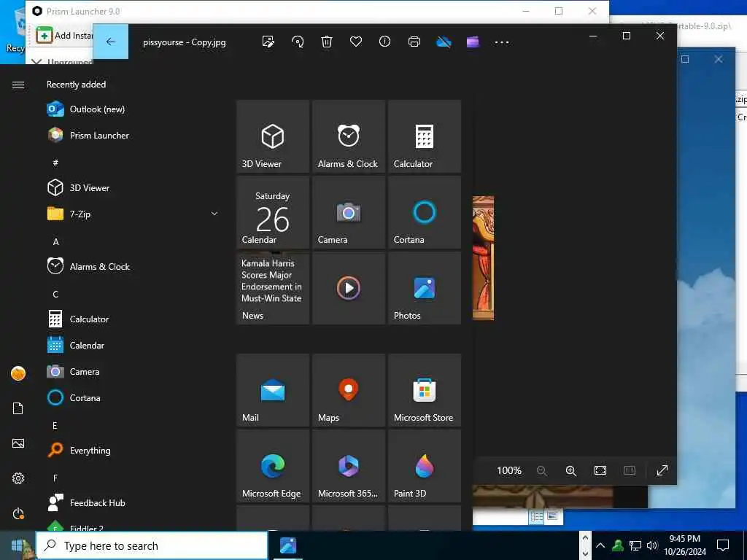Image resolution: width=747 pixels, height=560 pixels.
Task: Open the user account icon in Start sidebar
Action: tap(18, 373)
